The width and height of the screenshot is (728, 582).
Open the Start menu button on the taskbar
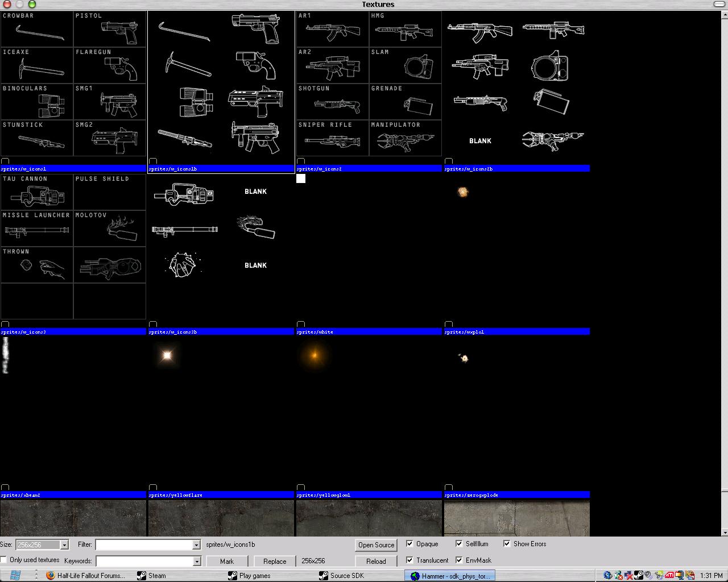pos(15,575)
